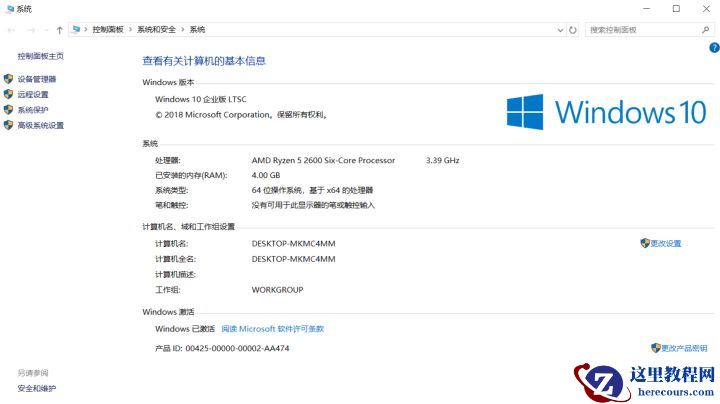Click the search magnifier icon
Viewport: 720px width, 404px height.
pyautogui.click(x=705, y=30)
